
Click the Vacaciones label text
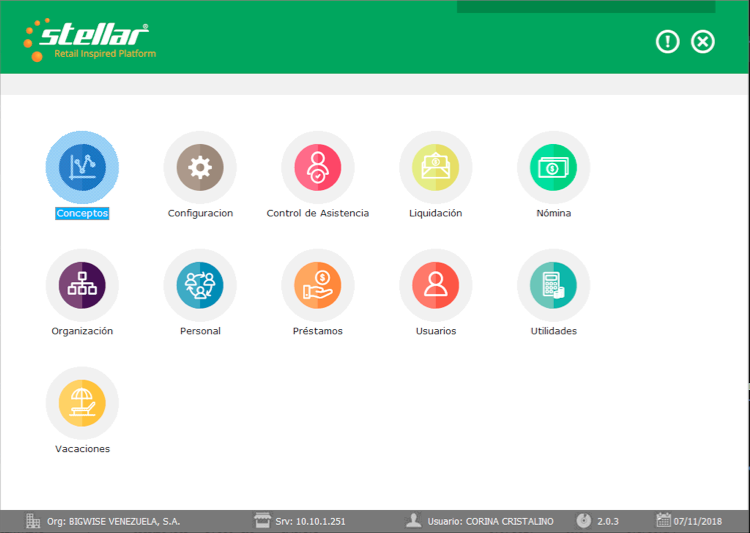[x=82, y=449]
